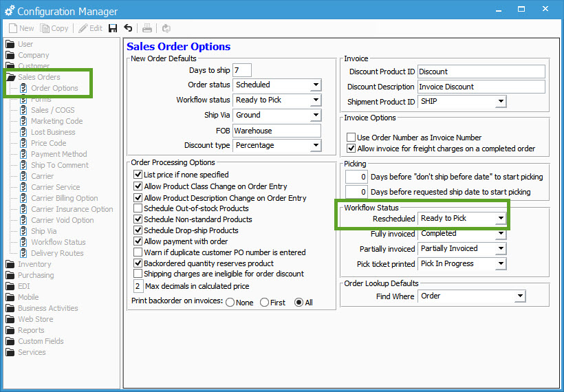The image size is (564, 392).
Task: Click the Undo arrow icon in toolbar
Action: tap(128, 28)
